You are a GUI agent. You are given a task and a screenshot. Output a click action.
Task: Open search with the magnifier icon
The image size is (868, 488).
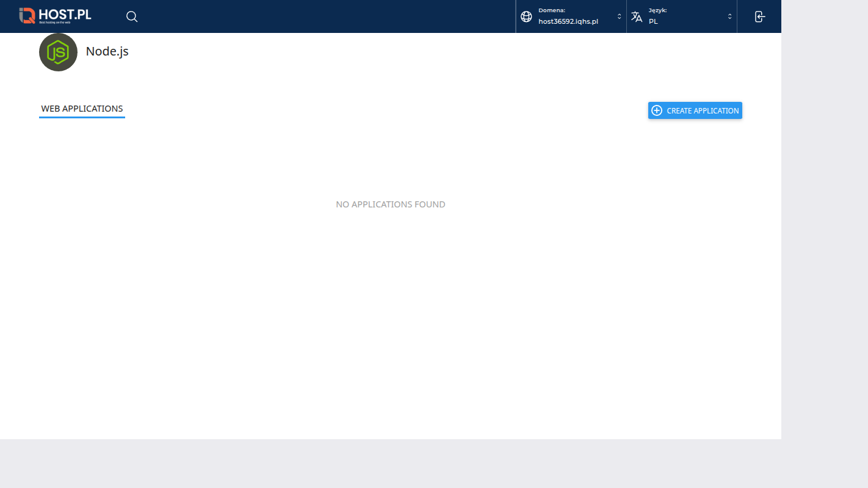point(132,16)
